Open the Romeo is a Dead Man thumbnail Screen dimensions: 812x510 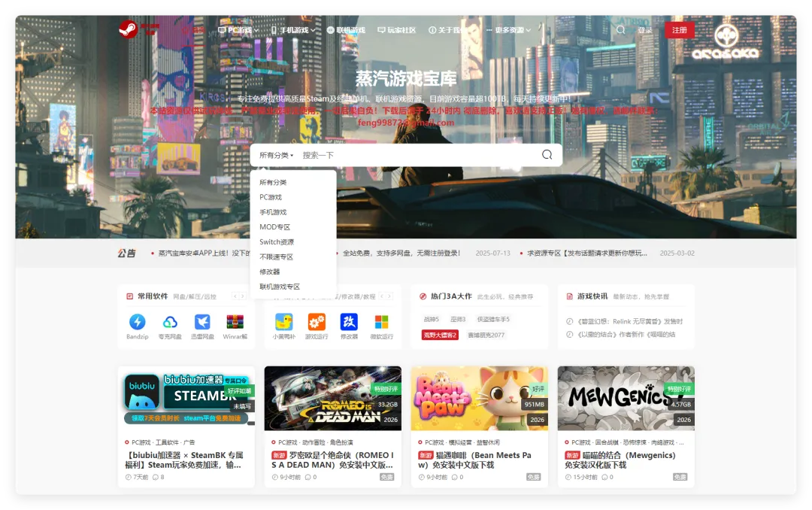tap(333, 398)
